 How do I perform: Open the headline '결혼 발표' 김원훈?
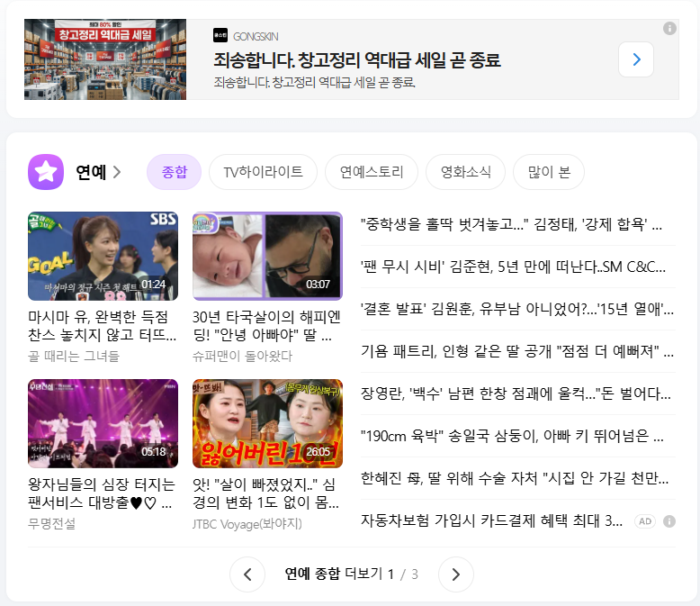[517, 309]
